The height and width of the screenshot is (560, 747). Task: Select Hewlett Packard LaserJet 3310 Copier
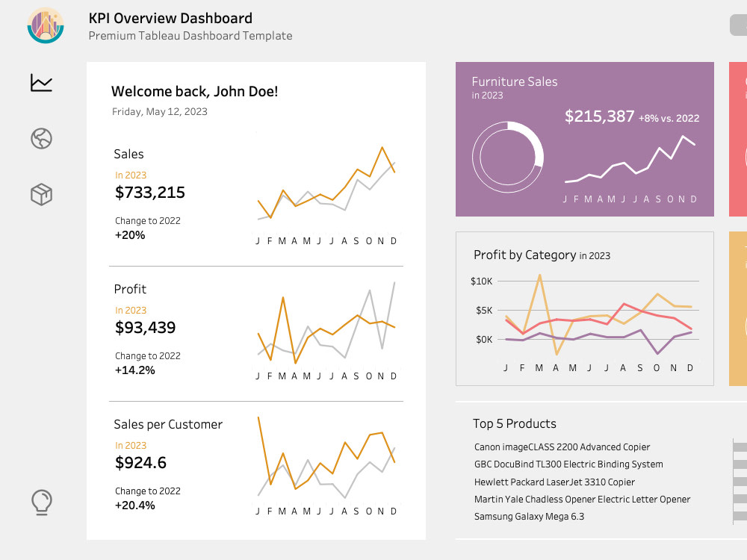point(554,482)
